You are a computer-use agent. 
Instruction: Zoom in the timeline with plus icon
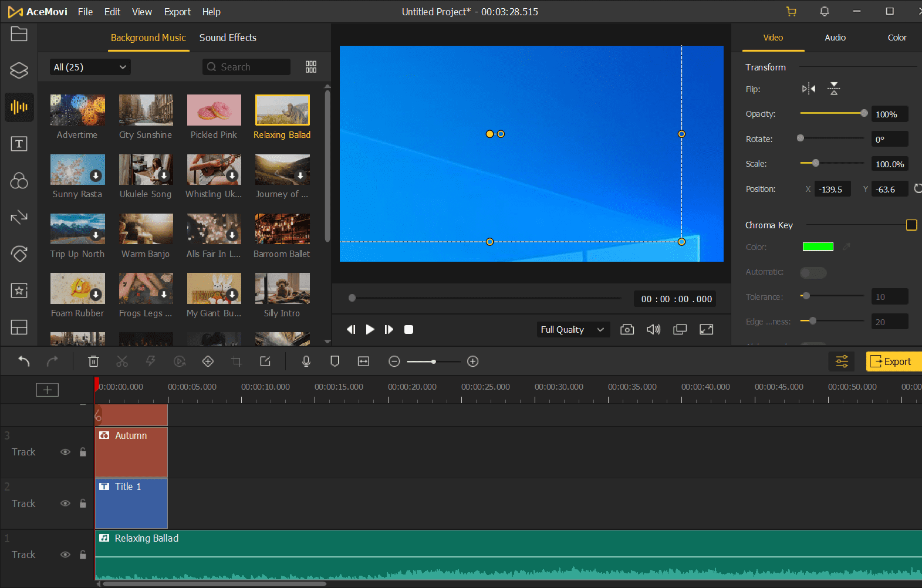coord(473,361)
